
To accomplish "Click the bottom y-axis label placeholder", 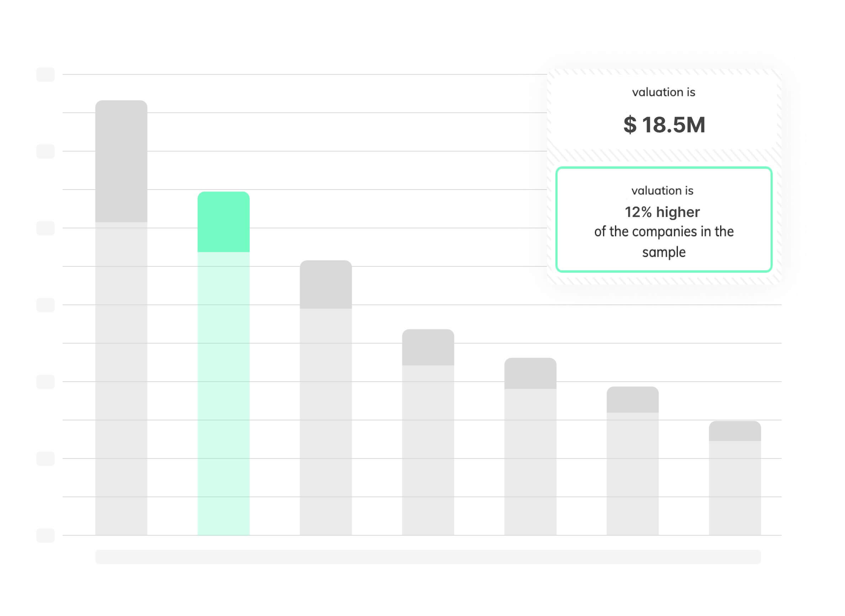I will (x=46, y=535).
